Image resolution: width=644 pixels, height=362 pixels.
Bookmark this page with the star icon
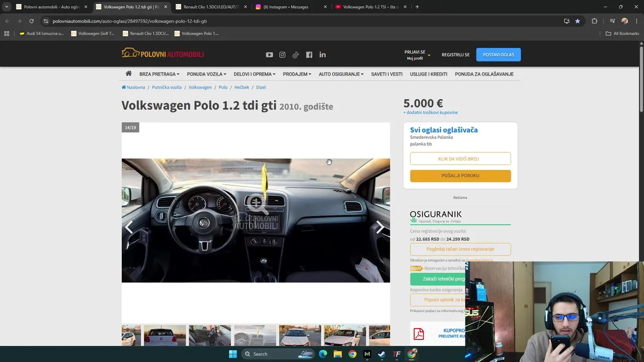pos(578,21)
